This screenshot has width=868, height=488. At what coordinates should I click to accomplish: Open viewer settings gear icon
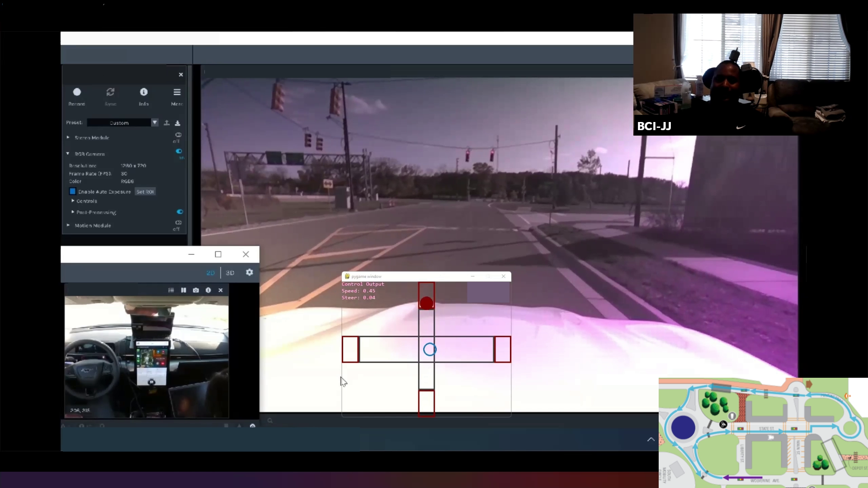(x=249, y=272)
